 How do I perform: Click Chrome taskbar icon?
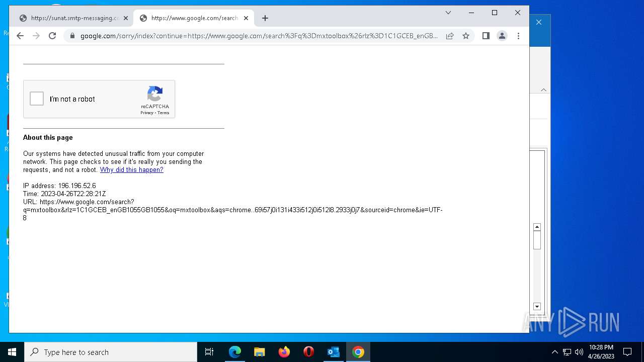click(358, 352)
